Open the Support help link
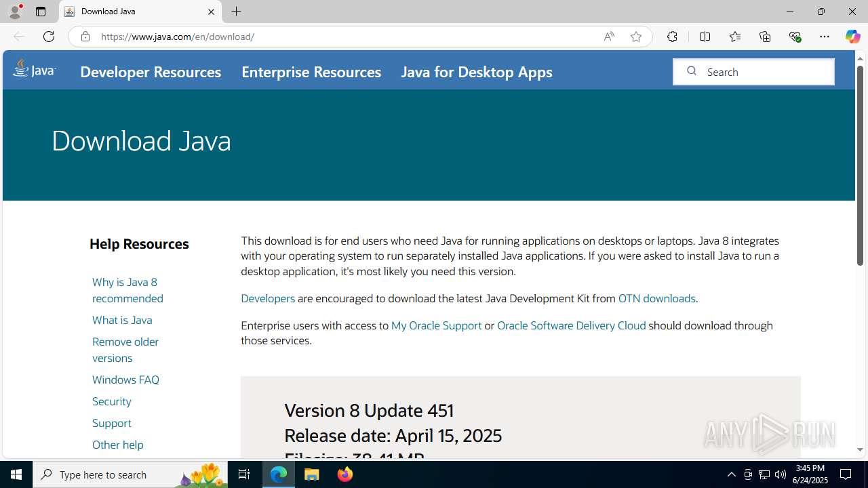Viewport: 868px width, 488px height. [112, 423]
